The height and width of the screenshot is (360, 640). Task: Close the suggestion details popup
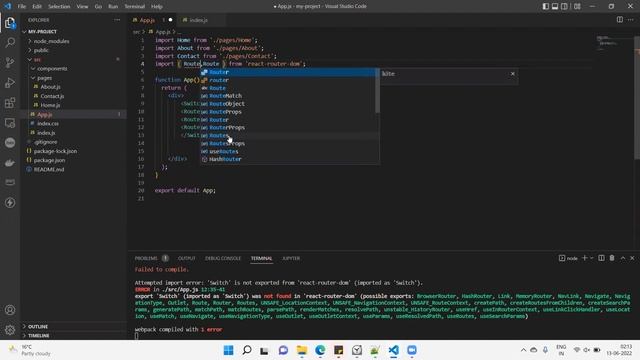pos(513,73)
